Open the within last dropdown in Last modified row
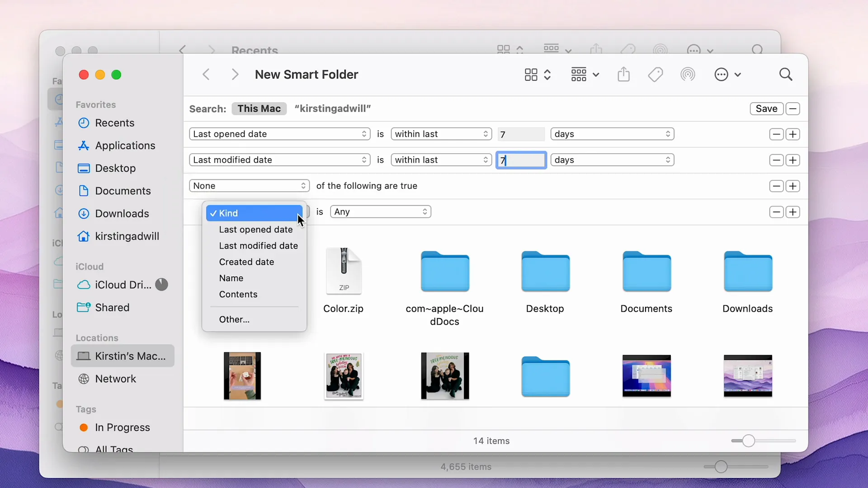This screenshot has width=868, height=488. coord(441,160)
